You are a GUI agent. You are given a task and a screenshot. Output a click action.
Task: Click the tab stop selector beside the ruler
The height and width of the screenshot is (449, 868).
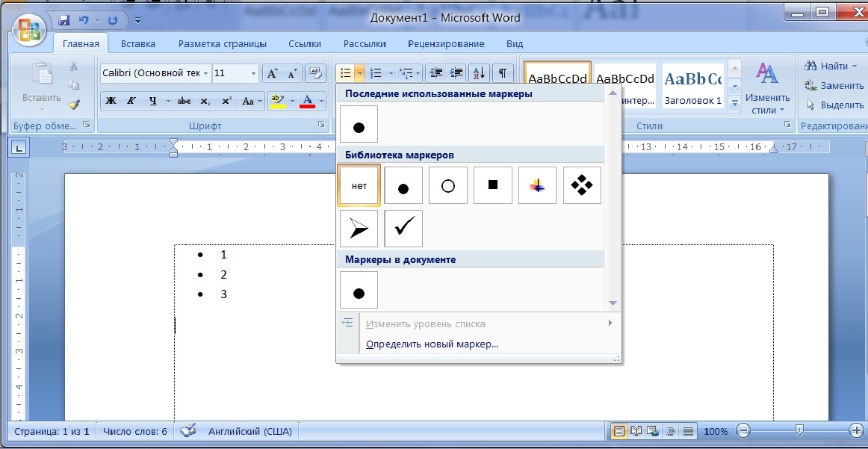point(19,148)
